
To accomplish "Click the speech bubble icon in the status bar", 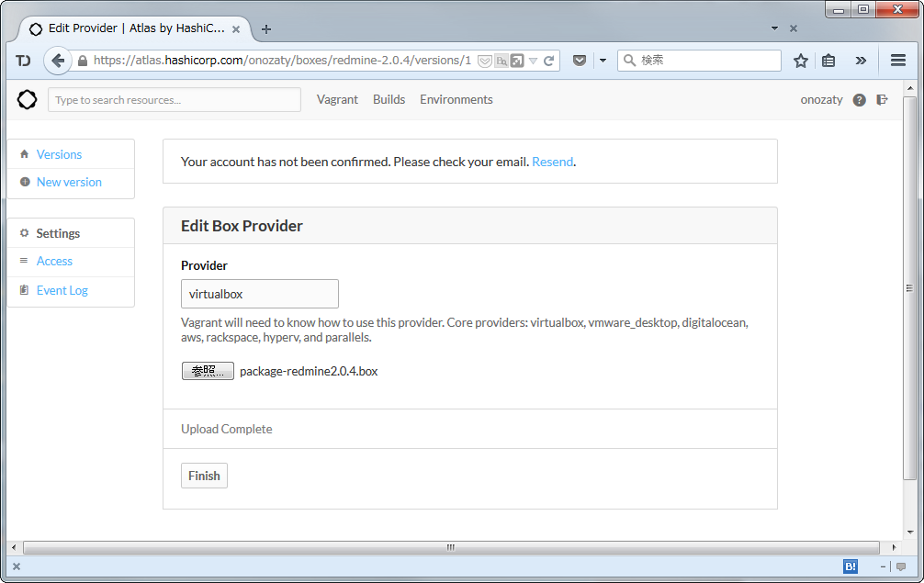I will 901,566.
